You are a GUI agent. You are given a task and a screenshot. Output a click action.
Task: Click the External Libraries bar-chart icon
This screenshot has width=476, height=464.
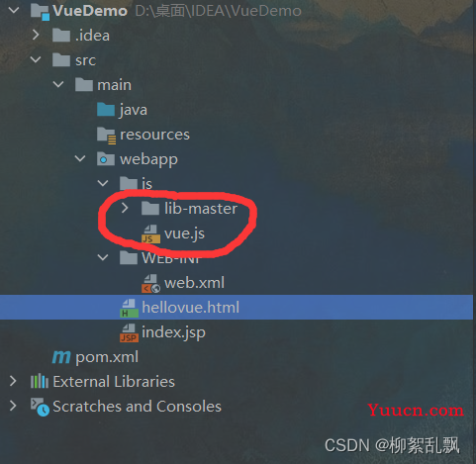pyautogui.click(x=40, y=381)
